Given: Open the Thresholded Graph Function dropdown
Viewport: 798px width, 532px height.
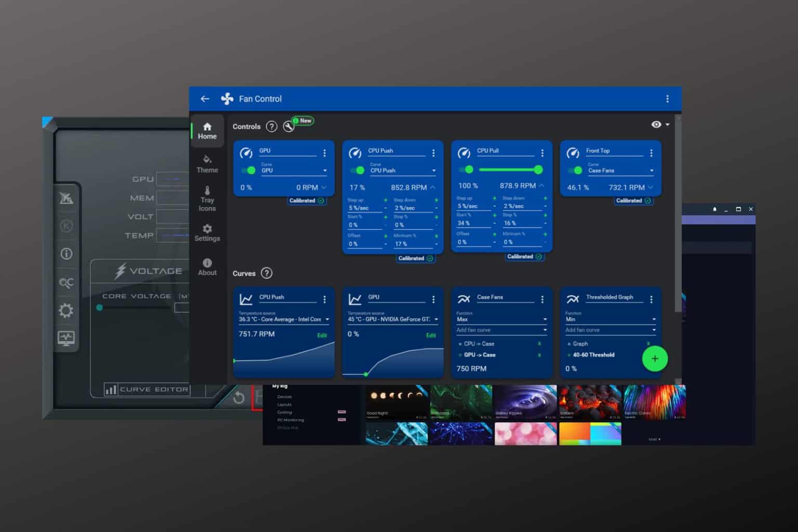Looking at the screenshot, I should 611,320.
